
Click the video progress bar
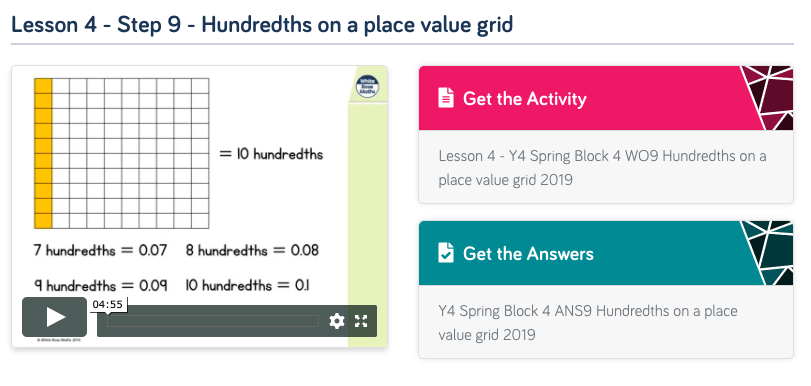pos(213,321)
